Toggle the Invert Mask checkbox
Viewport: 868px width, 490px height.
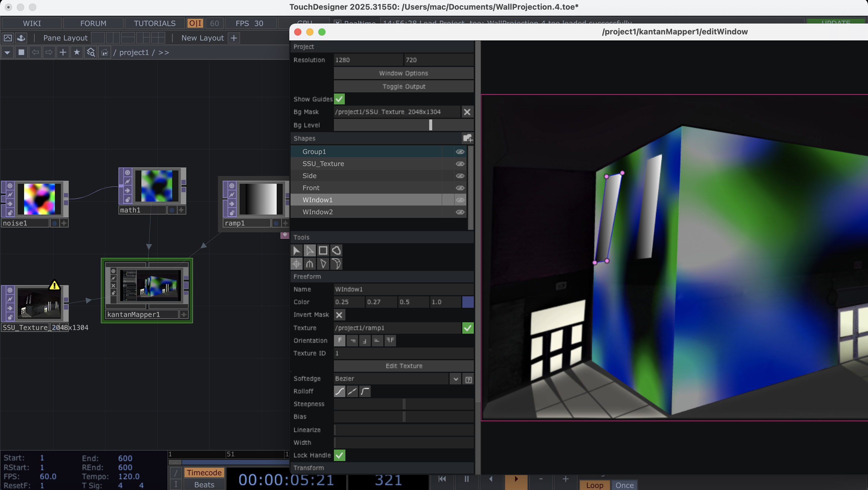339,315
